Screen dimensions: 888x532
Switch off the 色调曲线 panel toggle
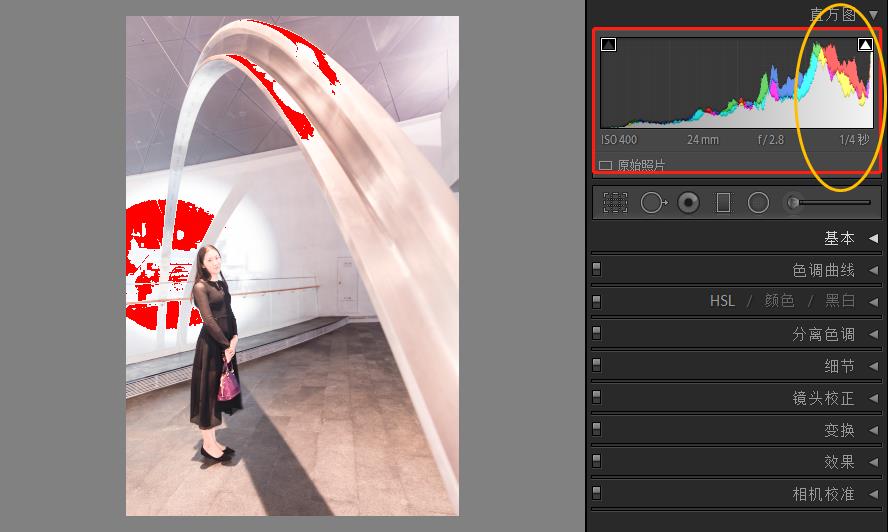point(597,269)
